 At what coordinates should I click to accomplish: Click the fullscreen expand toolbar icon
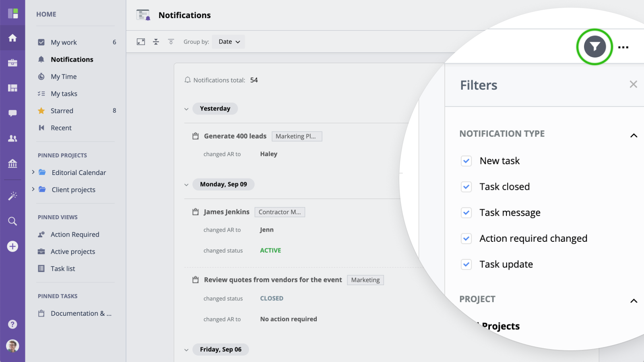pos(141,42)
